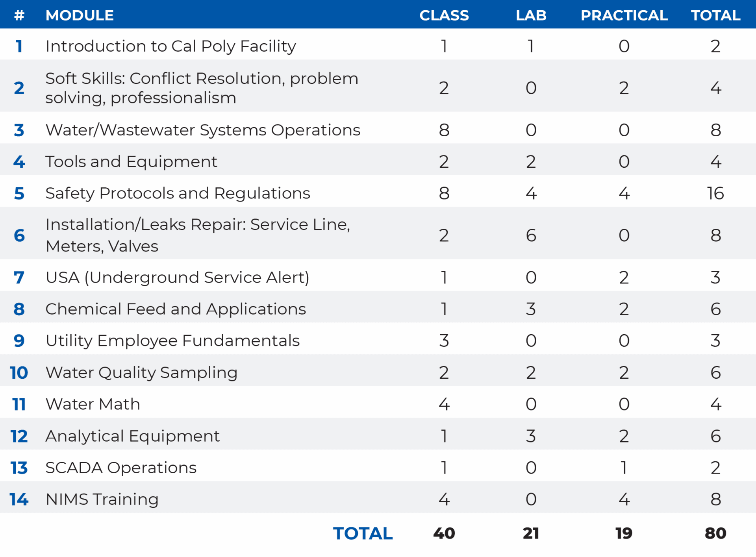Click the MODULE column header
The height and width of the screenshot is (557, 756).
(x=79, y=15)
